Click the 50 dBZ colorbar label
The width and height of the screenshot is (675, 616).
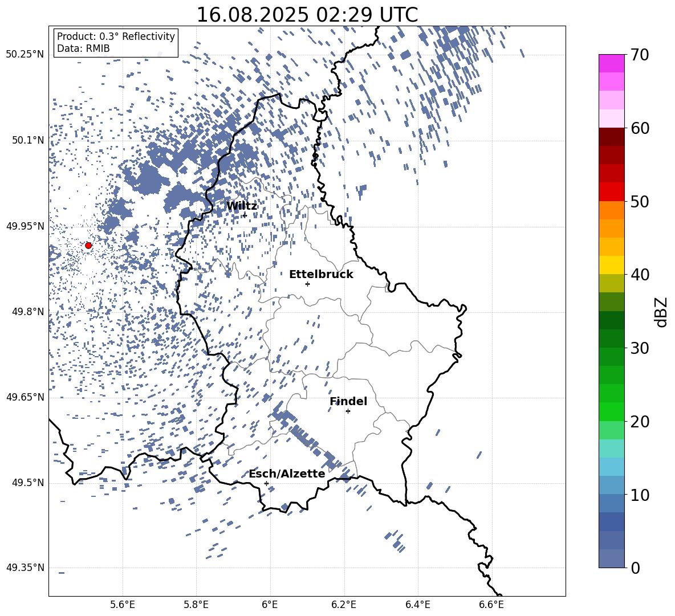click(640, 202)
